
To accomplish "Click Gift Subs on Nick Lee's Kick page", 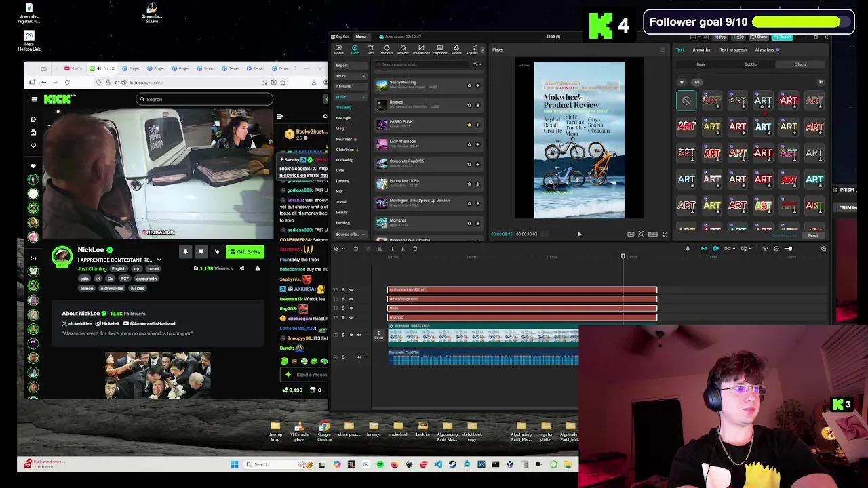I will 245,252.
